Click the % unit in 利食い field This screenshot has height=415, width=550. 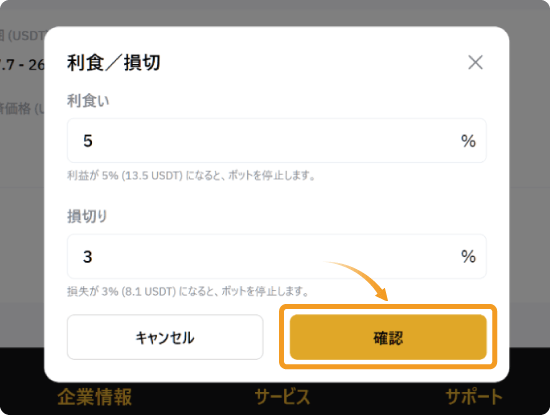tap(468, 141)
